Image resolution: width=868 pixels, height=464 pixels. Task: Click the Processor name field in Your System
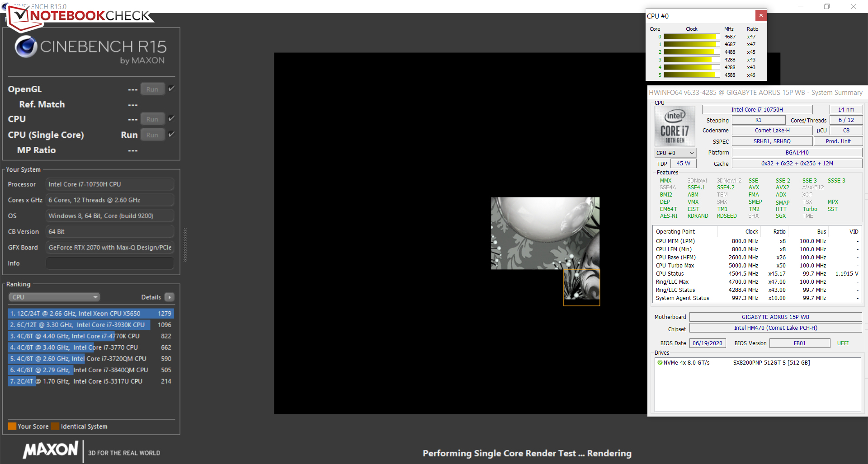(110, 184)
